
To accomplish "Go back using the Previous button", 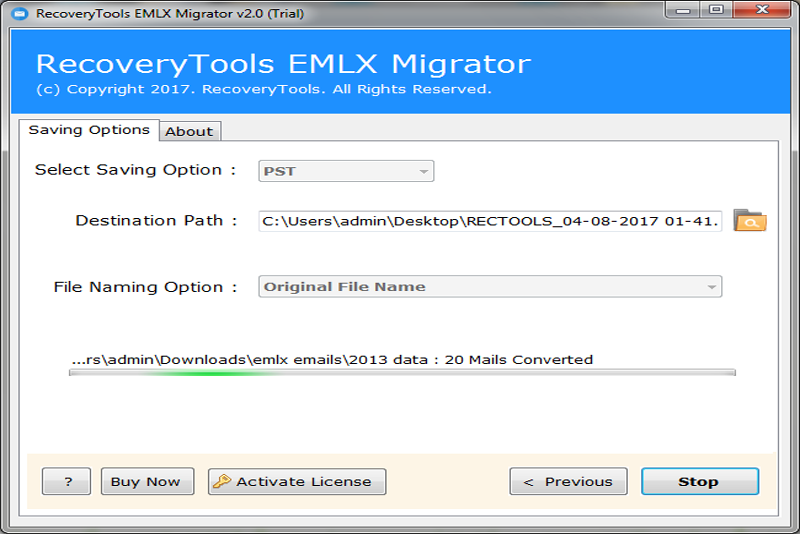I will (x=568, y=481).
